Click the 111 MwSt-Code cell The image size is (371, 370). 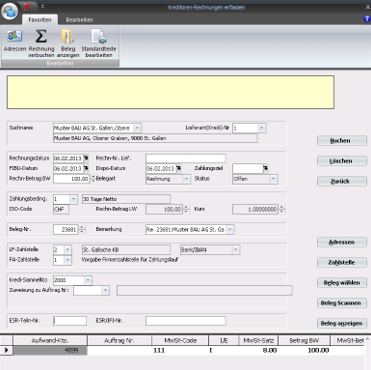(x=180, y=350)
